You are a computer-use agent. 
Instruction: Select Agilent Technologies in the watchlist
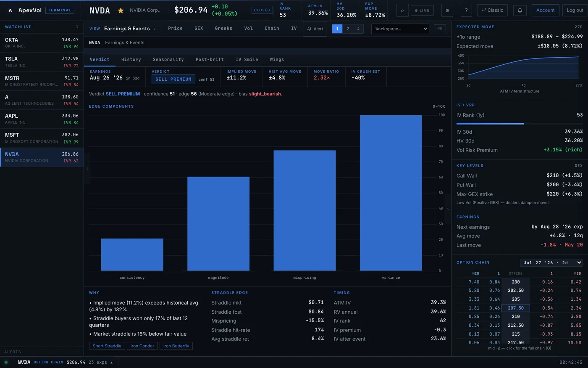point(42,100)
